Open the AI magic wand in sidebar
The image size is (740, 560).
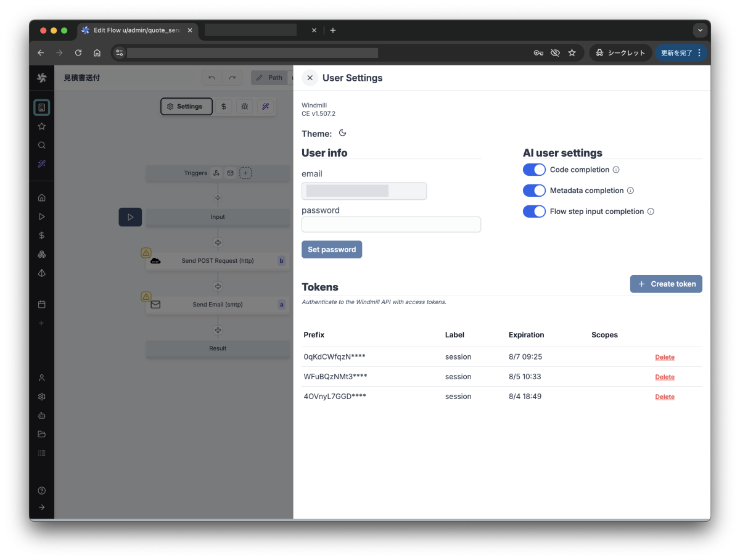[42, 164]
